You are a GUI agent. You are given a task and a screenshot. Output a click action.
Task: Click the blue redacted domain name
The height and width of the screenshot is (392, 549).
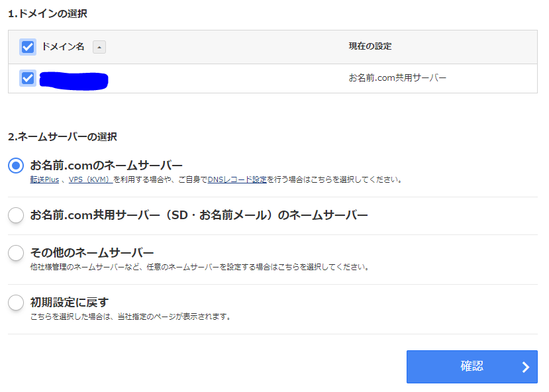point(74,79)
